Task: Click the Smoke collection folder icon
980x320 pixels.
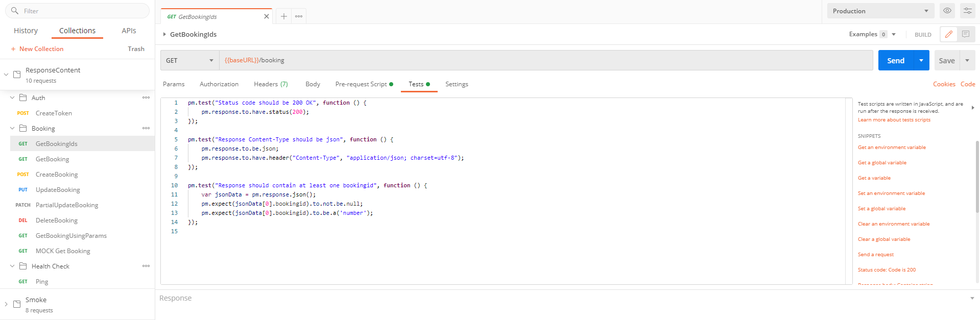Action: [x=17, y=304]
